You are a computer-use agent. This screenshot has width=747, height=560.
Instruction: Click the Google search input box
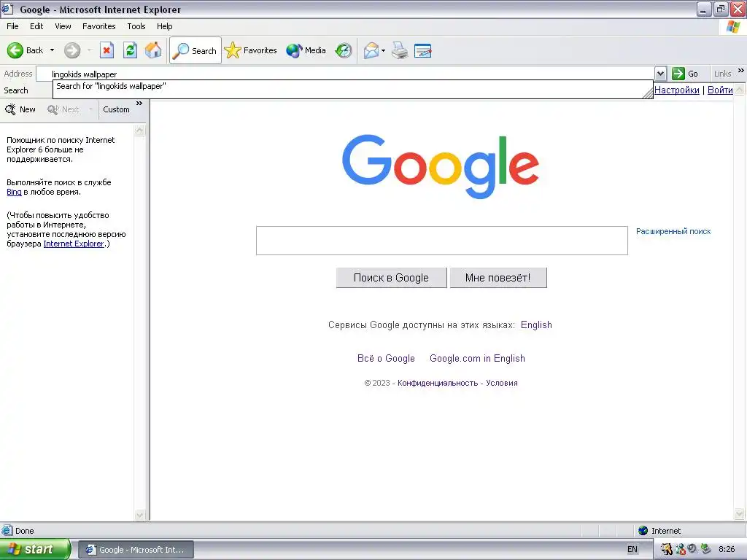click(441, 241)
